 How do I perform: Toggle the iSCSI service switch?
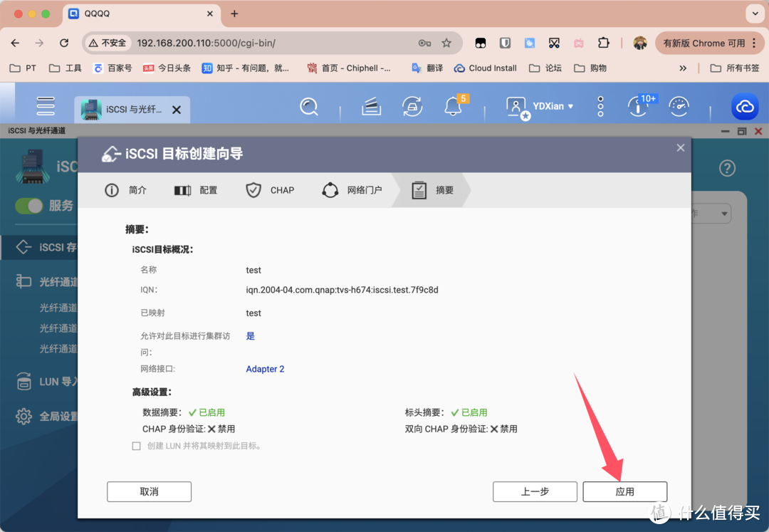[30, 206]
